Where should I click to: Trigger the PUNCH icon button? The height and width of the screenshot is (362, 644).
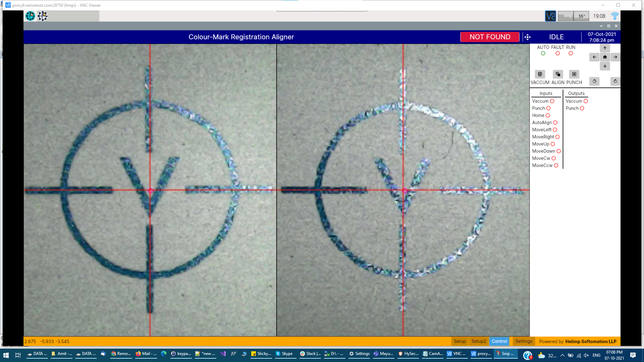(x=574, y=74)
